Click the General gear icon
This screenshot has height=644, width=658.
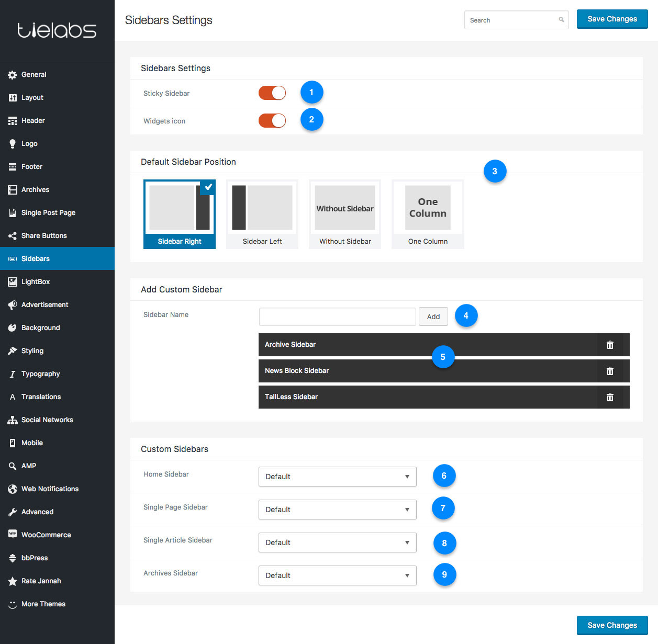13,75
